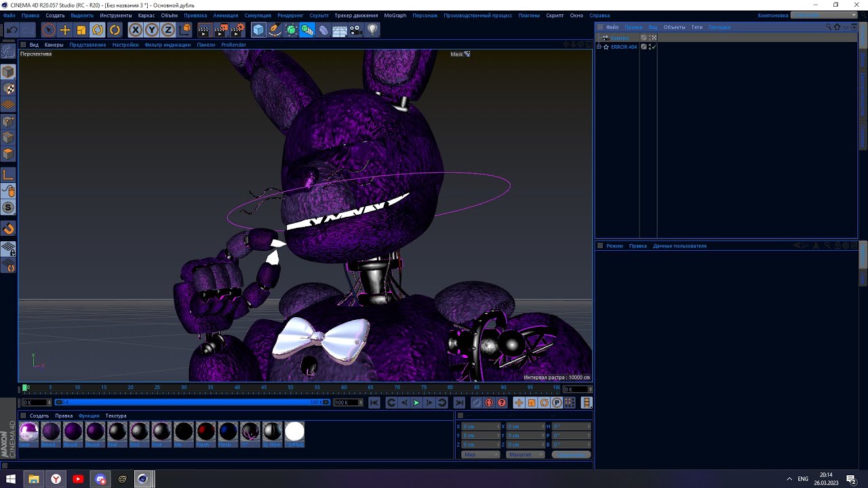Click the recent tools icon
This screenshot has height=488, width=868.
pos(115,30)
